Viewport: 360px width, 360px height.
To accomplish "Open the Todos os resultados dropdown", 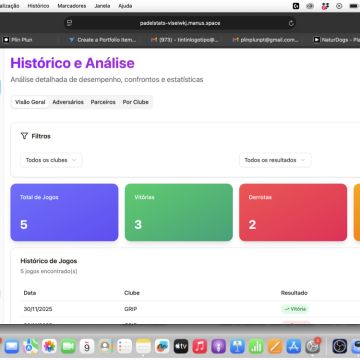I will pos(275,160).
